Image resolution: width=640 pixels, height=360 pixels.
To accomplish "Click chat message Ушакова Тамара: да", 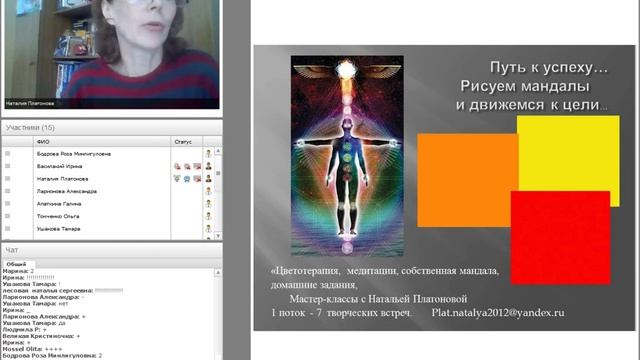I will coord(34,323).
